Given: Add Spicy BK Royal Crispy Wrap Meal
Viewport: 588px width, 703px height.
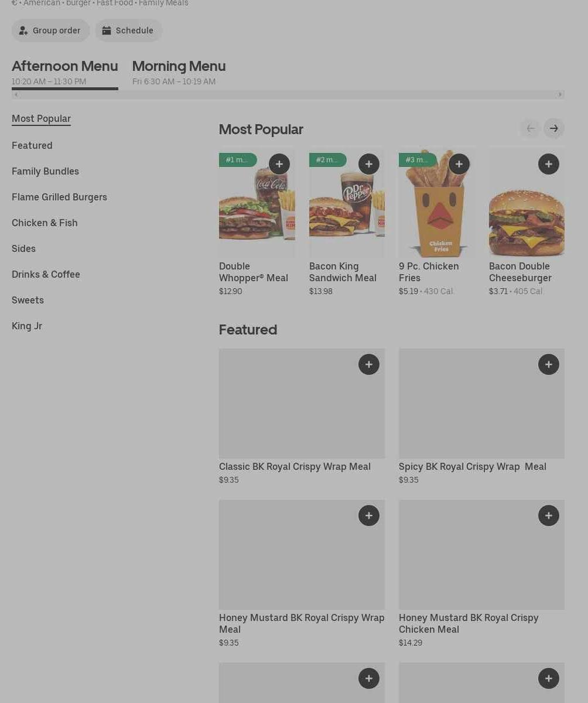Looking at the screenshot, I should pyautogui.click(x=549, y=364).
